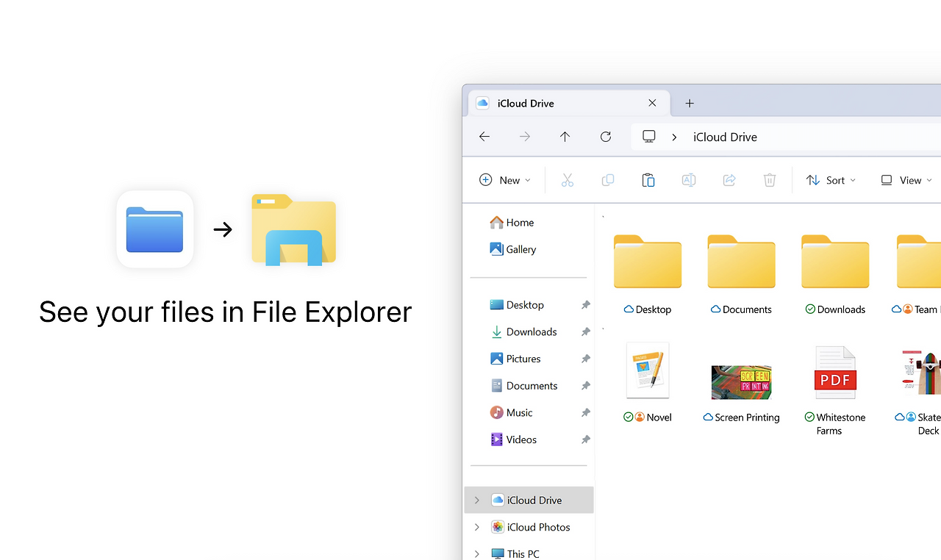Image resolution: width=941 pixels, height=560 pixels.
Task: Click the Cut scissors icon
Action: click(x=568, y=180)
